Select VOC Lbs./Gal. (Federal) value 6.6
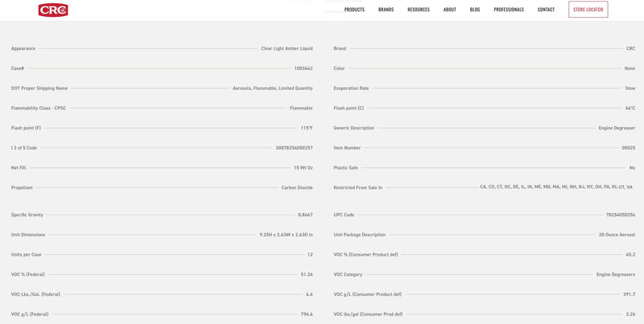The height and width of the screenshot is (324, 644). [x=309, y=294]
